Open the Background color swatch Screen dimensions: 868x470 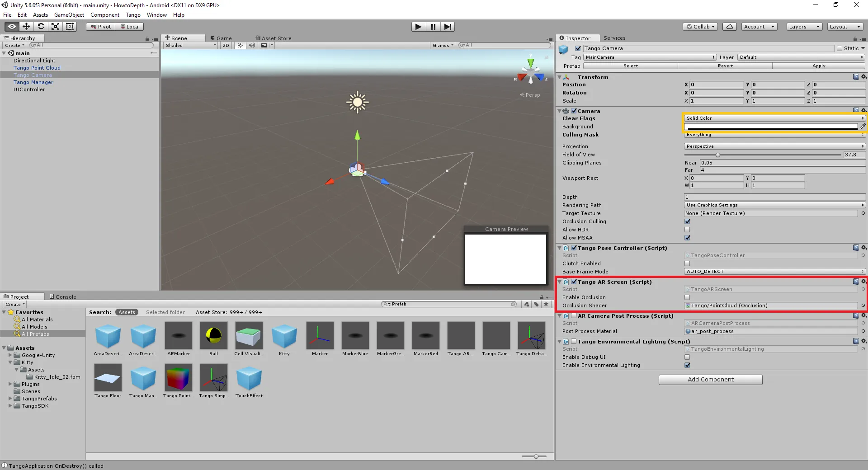tap(771, 127)
